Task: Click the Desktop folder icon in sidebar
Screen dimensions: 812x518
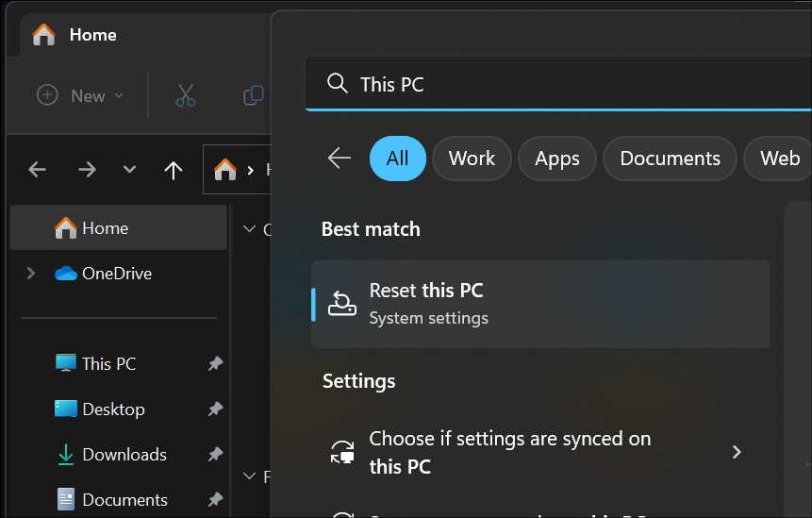Action: [x=66, y=409]
